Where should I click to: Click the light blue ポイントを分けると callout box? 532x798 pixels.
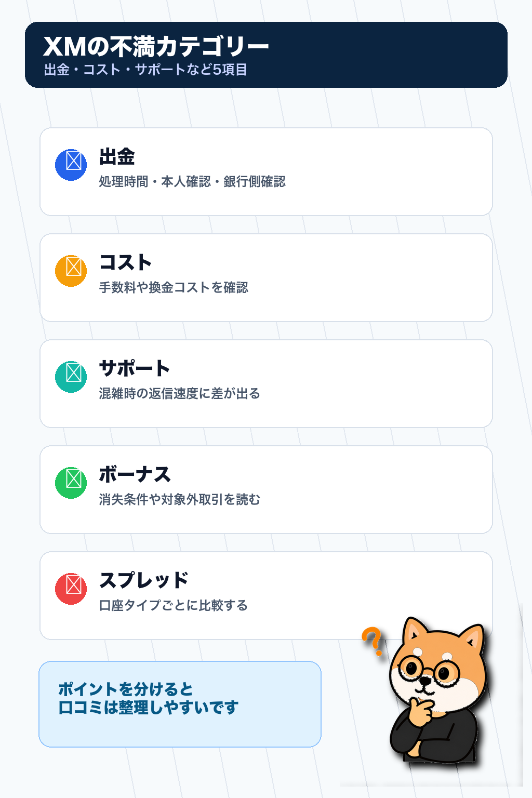click(180, 704)
